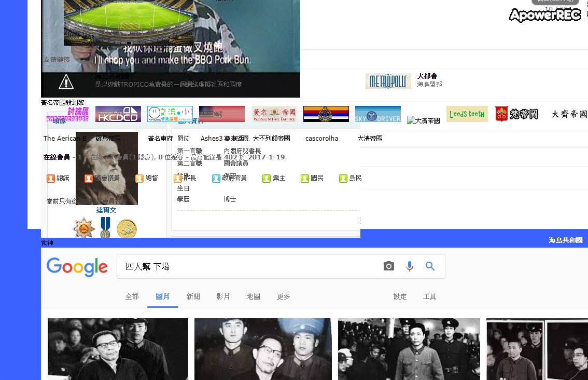Click the microphone voice search icon

(410, 266)
